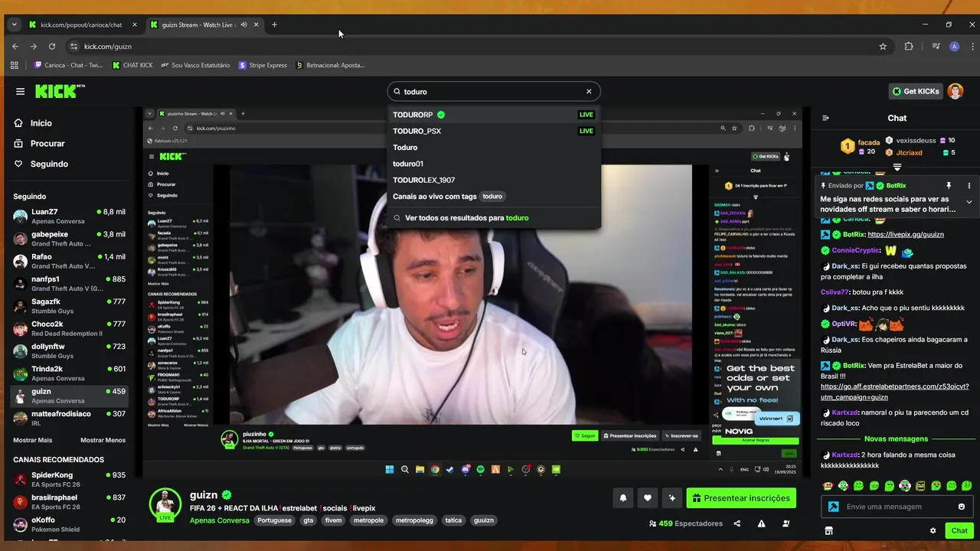Open Rafao followed channel
Screen dimensions: 980x551
click(x=69, y=261)
